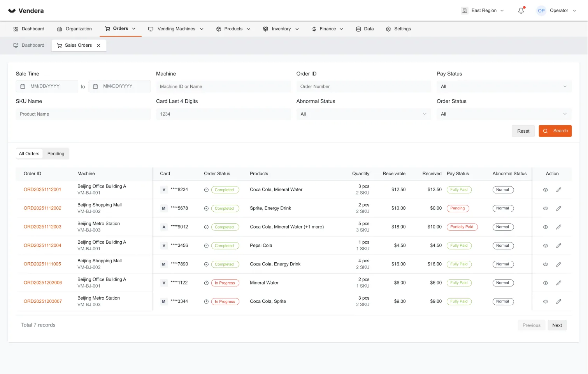588x374 pixels.
Task: Click completed check icon for ORD20251112001
Action: pos(206,190)
